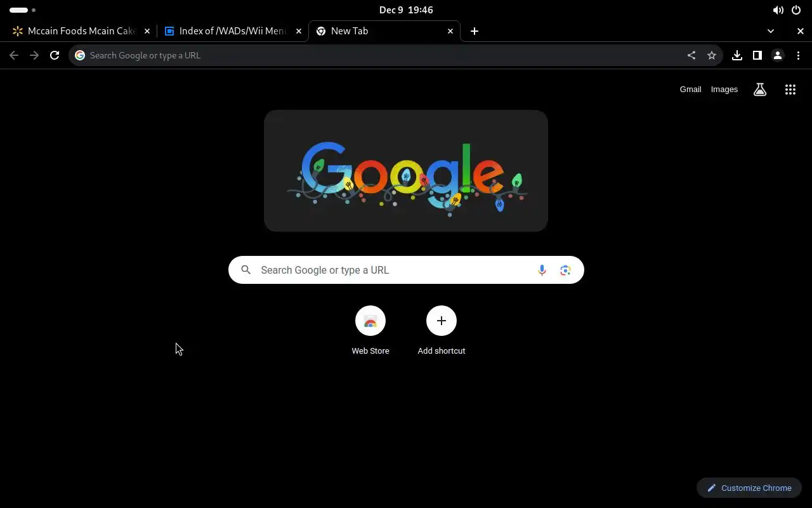Viewport: 812px width, 508px height.
Task: Click the magnifier icon in the search box
Action: coord(246,270)
